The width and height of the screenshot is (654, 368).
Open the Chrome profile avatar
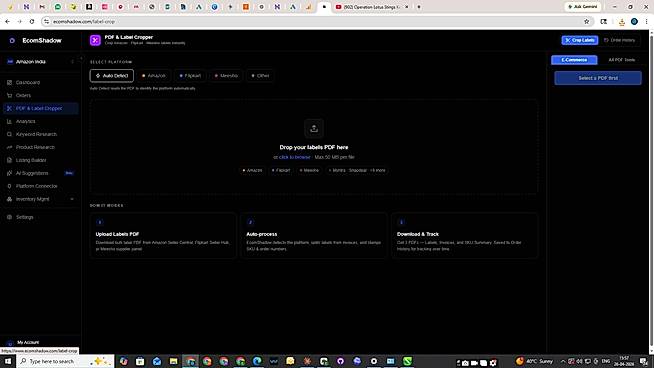[634, 21]
